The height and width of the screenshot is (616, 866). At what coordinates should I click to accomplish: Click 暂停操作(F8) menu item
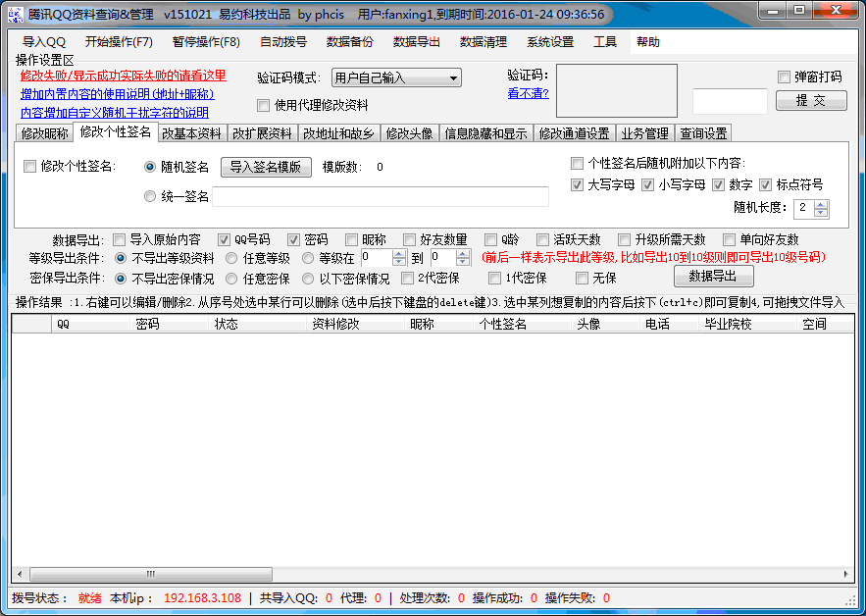click(x=206, y=42)
